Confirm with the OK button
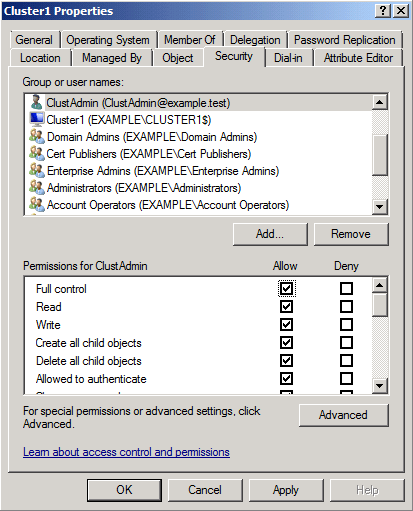The image size is (413, 511). tap(124, 490)
